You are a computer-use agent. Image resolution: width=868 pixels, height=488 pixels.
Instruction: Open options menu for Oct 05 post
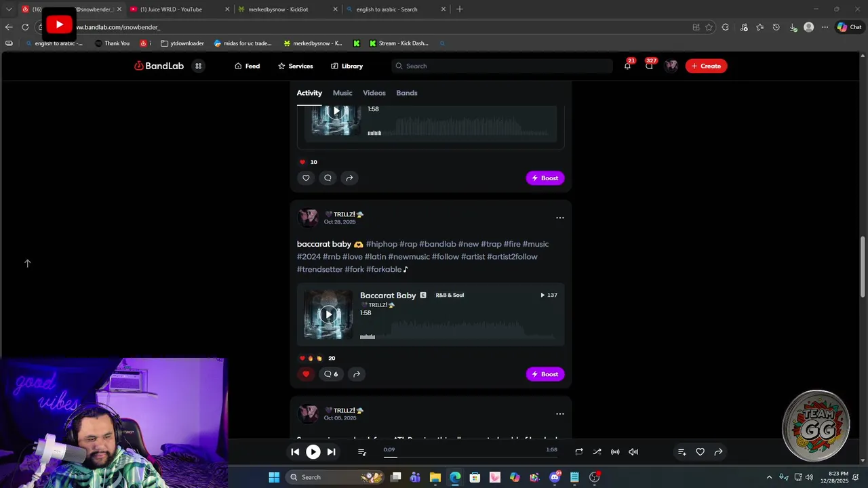(560, 413)
